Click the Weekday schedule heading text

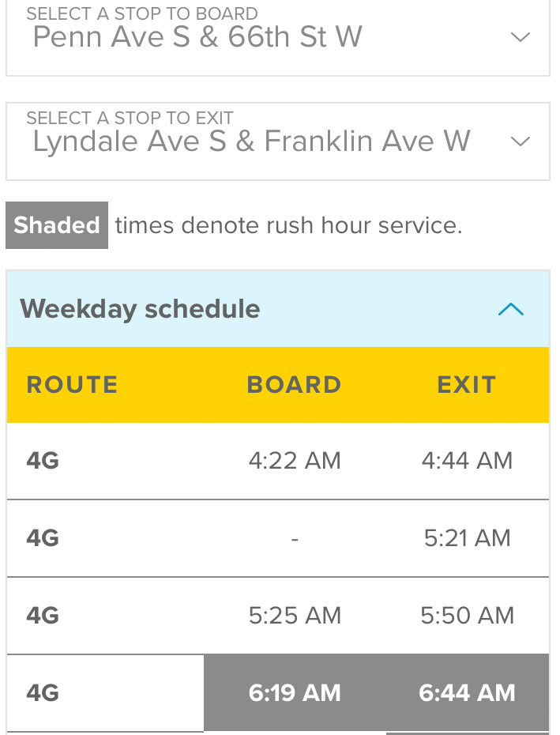[140, 309]
